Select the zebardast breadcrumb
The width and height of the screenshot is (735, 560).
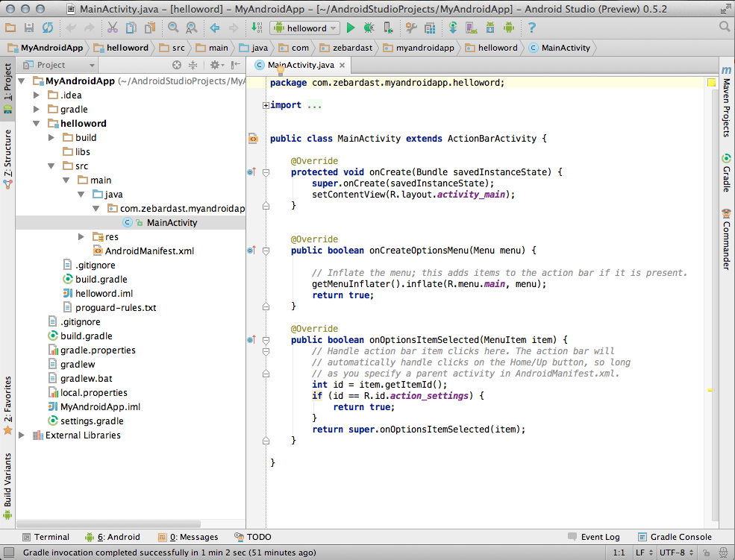[347, 48]
